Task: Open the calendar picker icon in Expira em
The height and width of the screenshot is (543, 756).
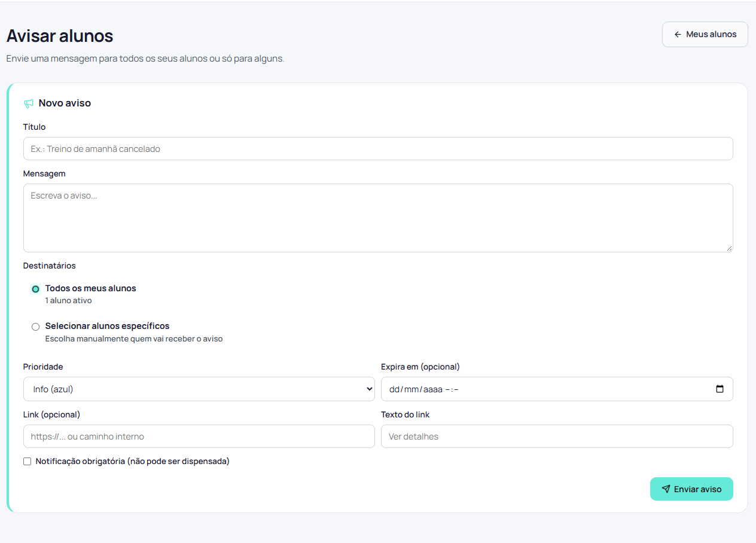Action: coord(720,389)
